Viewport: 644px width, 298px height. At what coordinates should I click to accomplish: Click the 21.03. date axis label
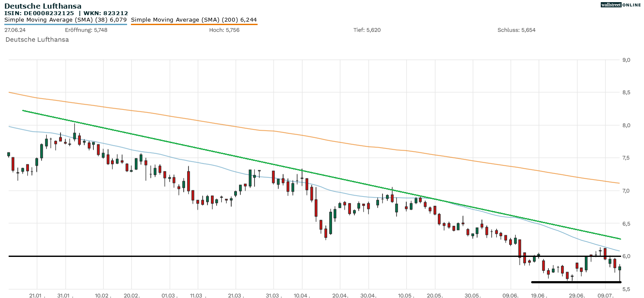[236, 295]
